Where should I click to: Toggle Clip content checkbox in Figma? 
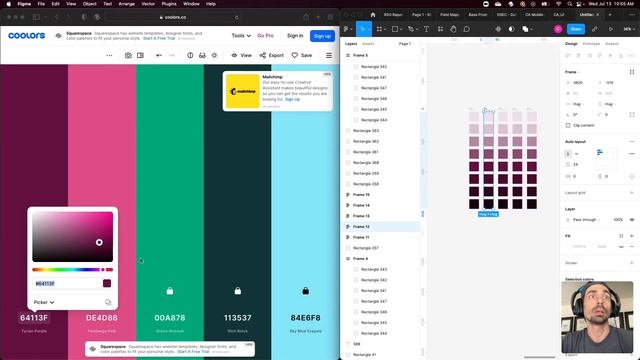[568, 125]
